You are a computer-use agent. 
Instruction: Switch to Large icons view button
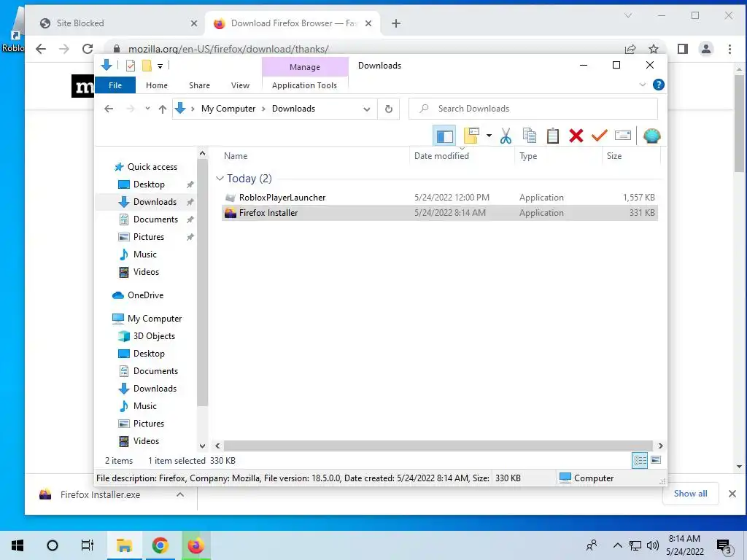point(656,460)
